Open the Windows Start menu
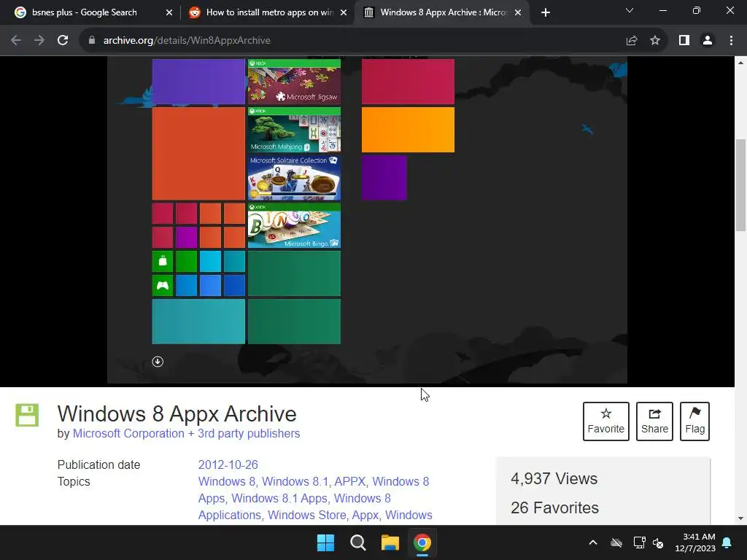This screenshot has width=747, height=560. click(326, 542)
